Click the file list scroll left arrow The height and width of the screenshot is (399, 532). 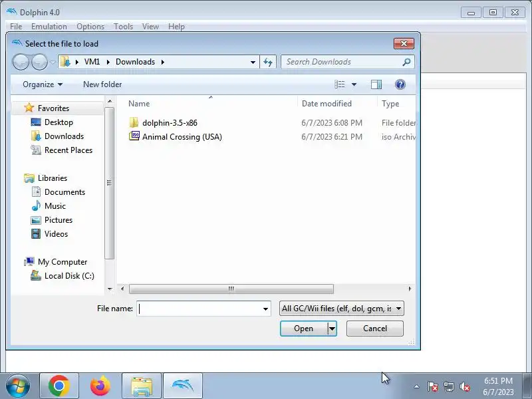(122, 289)
